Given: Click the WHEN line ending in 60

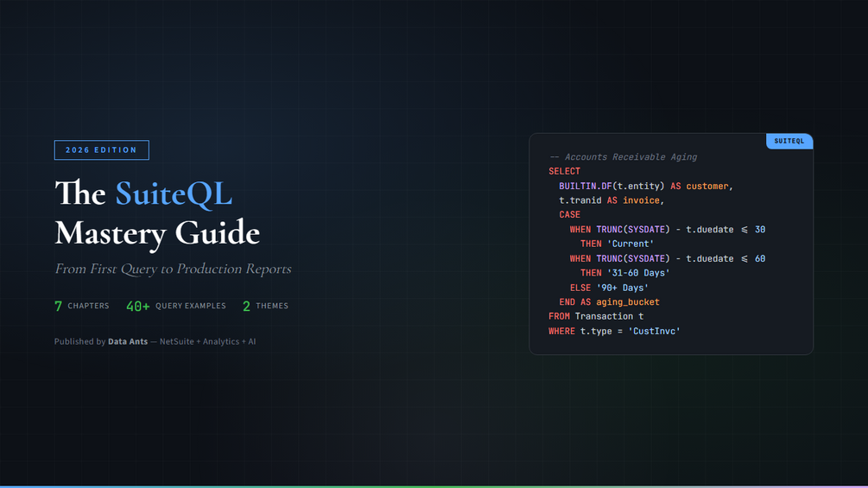Looking at the screenshot, I should (x=668, y=258).
